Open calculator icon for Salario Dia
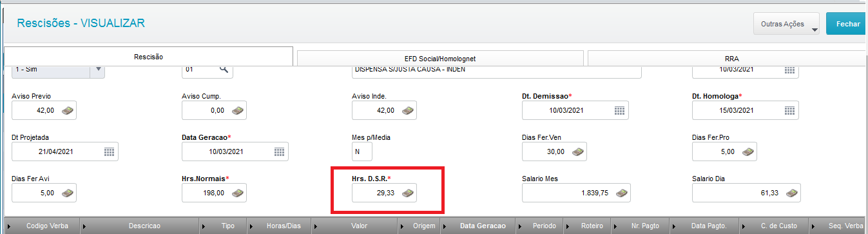The image size is (868, 234). pos(791,192)
